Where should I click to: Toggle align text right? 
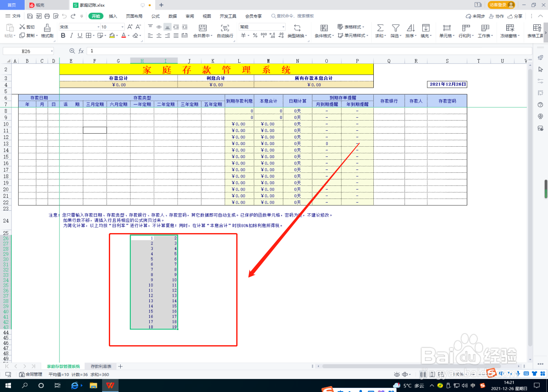[x=167, y=35]
